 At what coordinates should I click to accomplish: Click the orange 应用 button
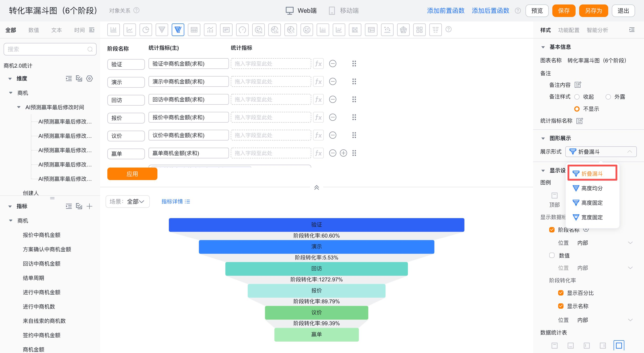132,174
